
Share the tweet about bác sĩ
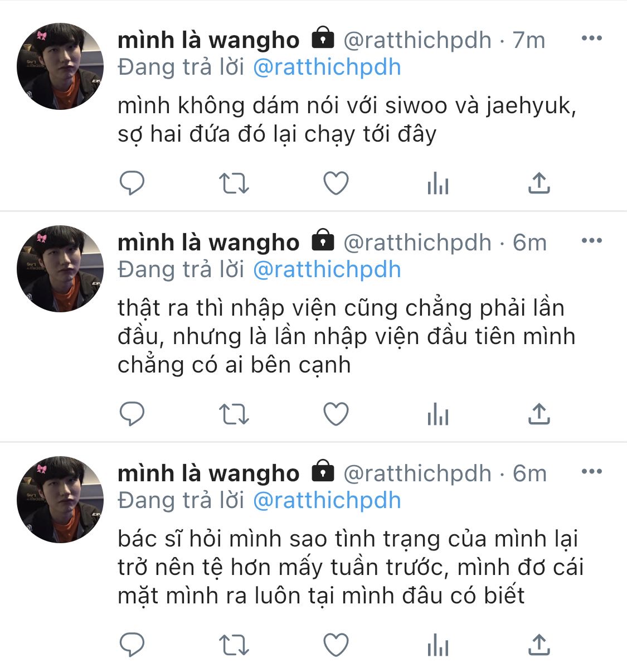[x=539, y=645]
